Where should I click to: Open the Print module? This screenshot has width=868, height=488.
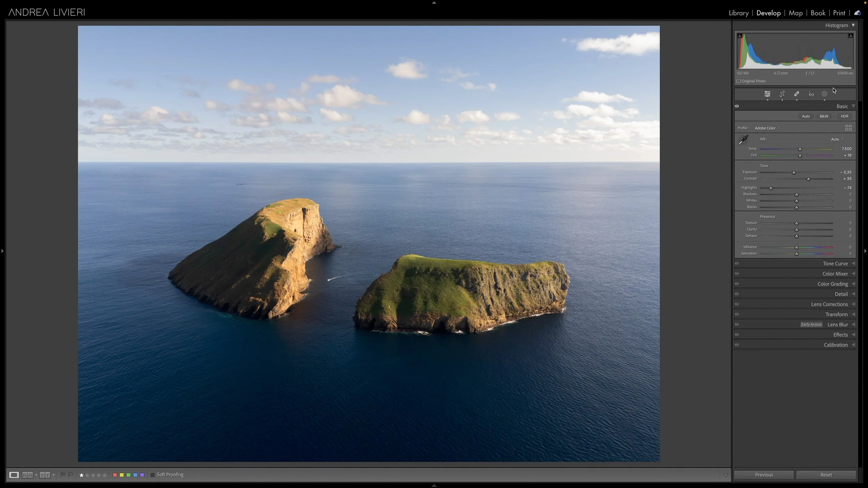tap(839, 13)
